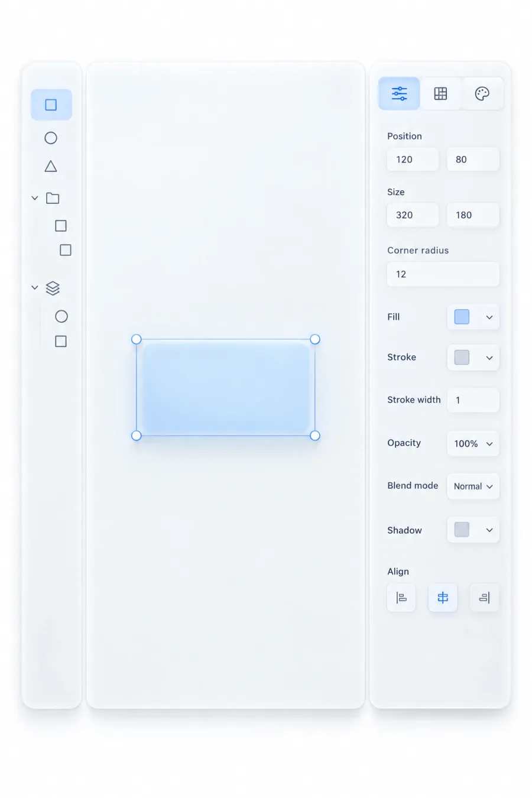This screenshot has width=532, height=798.
Task: Click the blue rectangle on canvas
Action: coord(226,388)
